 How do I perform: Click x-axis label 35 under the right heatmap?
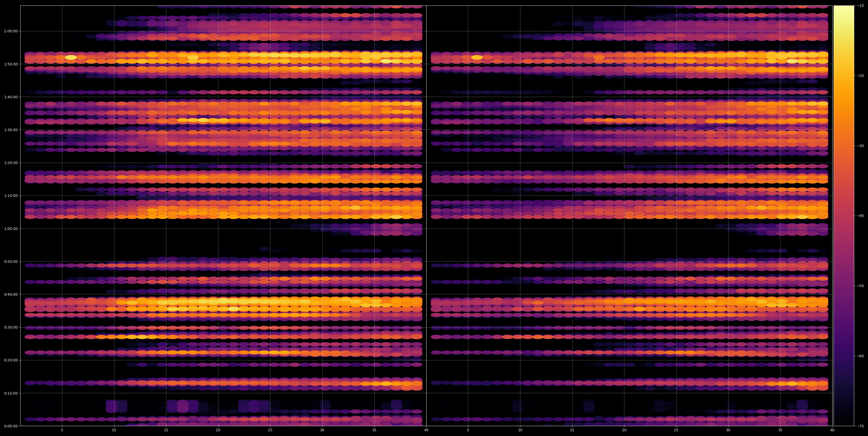(780, 430)
